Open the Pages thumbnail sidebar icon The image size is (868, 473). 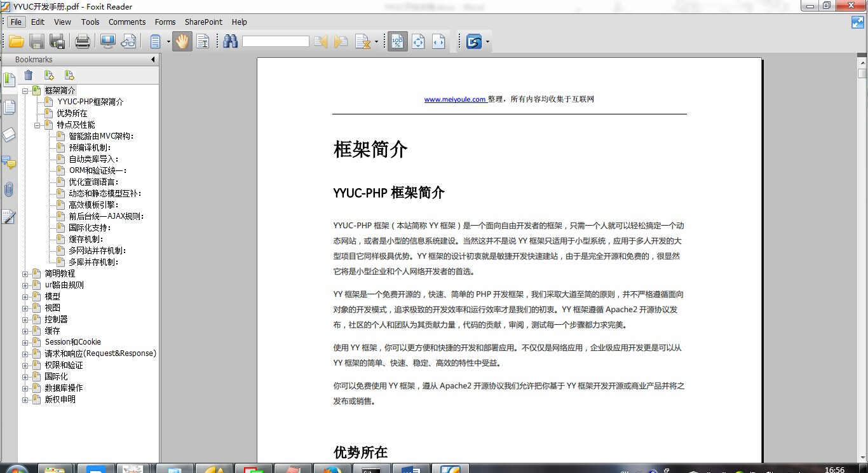9,107
